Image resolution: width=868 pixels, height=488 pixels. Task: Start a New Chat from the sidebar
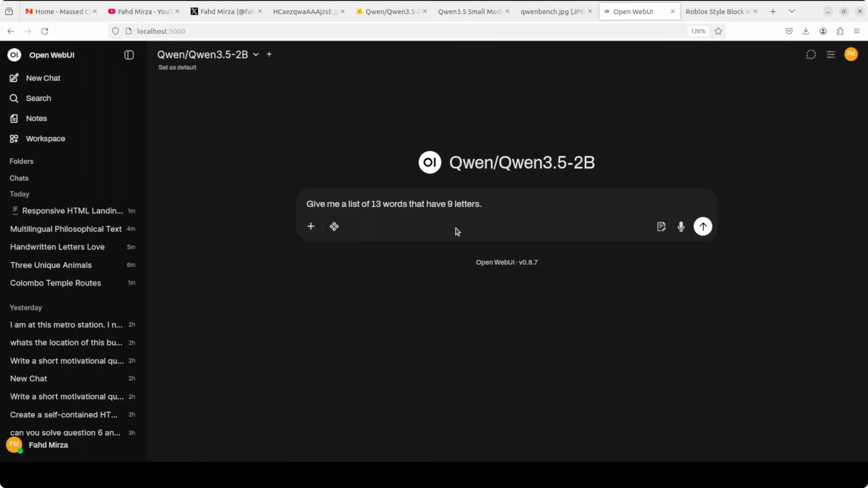coord(43,78)
